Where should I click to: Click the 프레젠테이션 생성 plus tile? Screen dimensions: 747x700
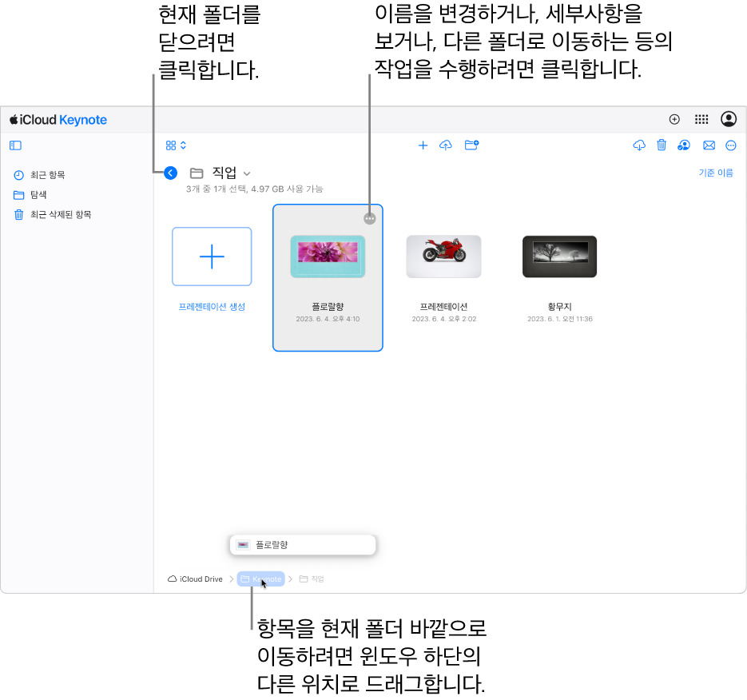tap(212, 257)
